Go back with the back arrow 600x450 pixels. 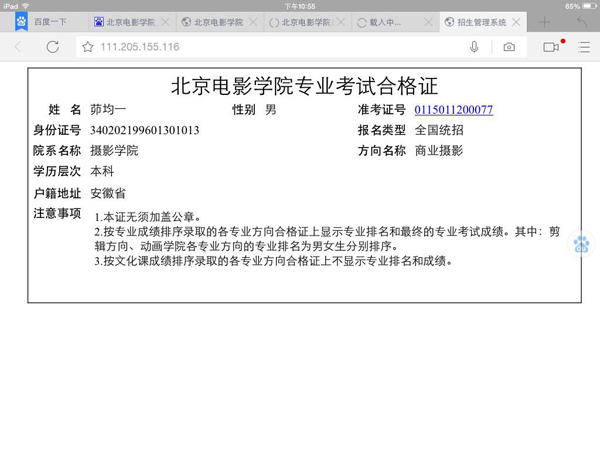(18, 47)
